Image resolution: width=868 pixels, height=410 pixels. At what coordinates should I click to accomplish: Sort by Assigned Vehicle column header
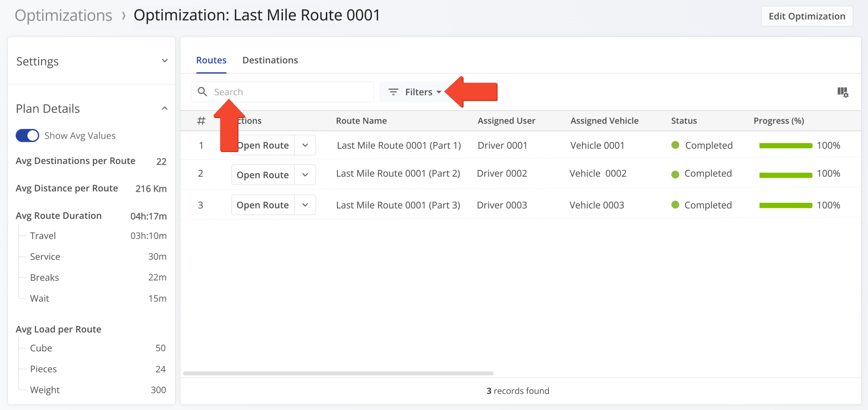(604, 121)
